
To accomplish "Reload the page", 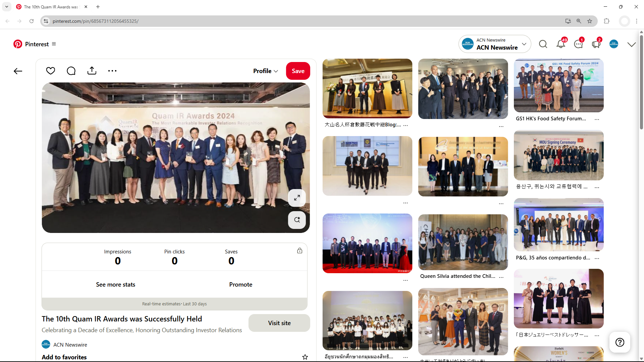I will (32, 21).
